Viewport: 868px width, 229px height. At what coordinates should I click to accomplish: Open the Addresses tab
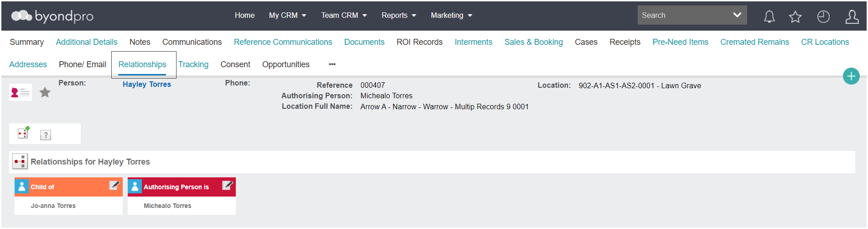(x=28, y=64)
